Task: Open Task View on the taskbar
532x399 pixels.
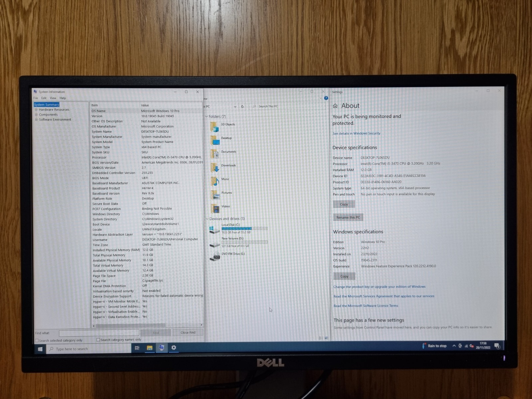Action: (137, 348)
